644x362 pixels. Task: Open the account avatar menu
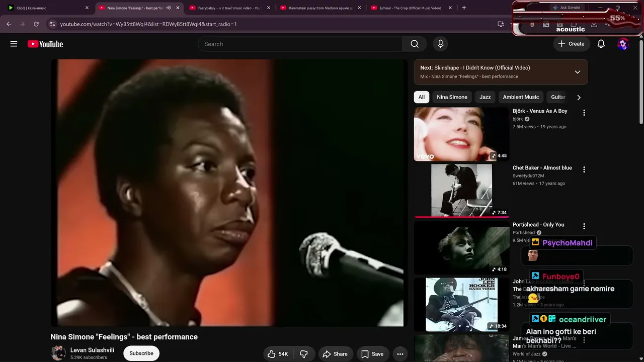(x=623, y=44)
